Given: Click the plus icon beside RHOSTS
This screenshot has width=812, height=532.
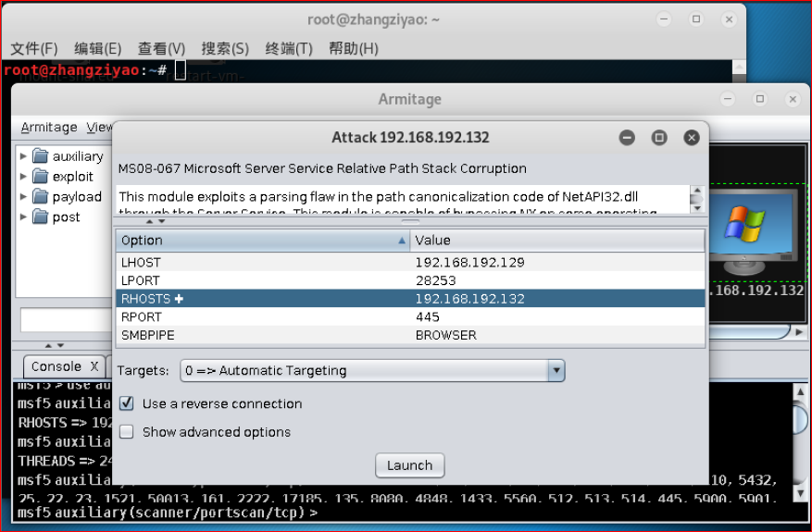Looking at the screenshot, I should [x=180, y=299].
